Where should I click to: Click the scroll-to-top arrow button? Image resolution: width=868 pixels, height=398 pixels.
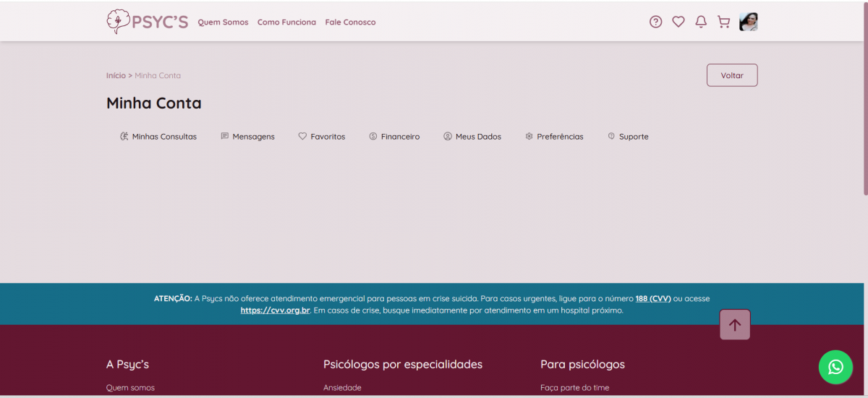click(735, 325)
